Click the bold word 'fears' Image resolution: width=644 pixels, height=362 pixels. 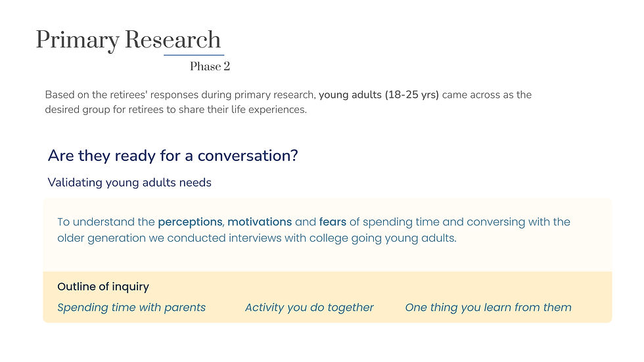[333, 222]
